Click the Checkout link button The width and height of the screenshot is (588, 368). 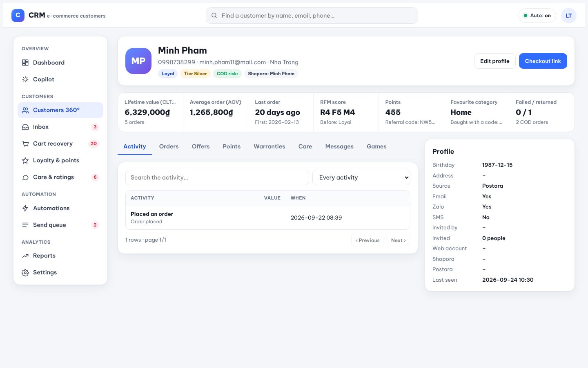click(x=543, y=61)
